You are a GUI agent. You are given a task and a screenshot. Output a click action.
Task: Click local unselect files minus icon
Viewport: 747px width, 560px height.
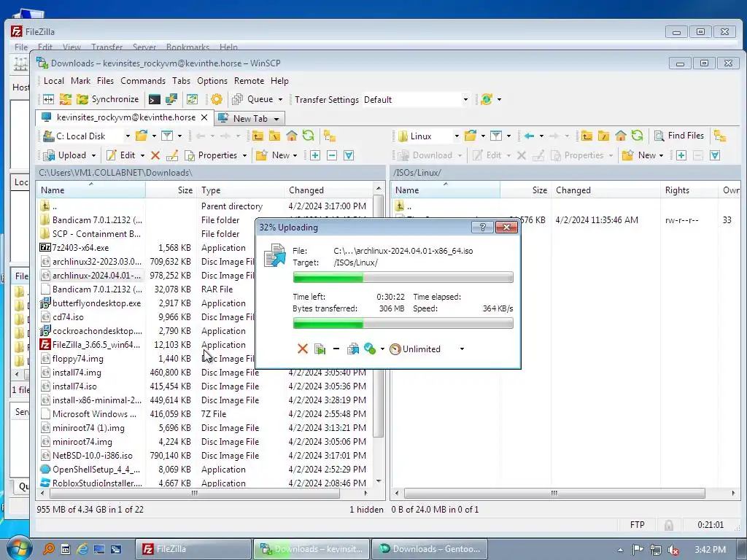[x=332, y=155]
